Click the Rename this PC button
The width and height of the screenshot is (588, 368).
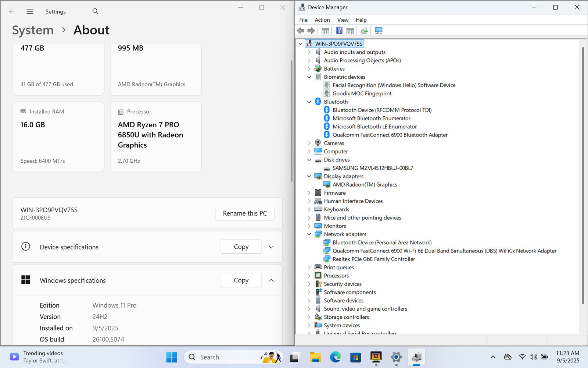coord(245,213)
